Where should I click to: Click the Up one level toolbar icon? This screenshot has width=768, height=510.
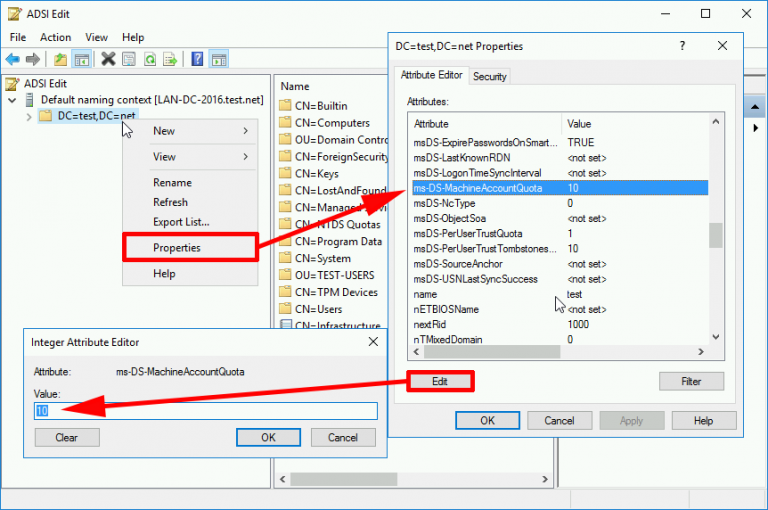[61, 59]
